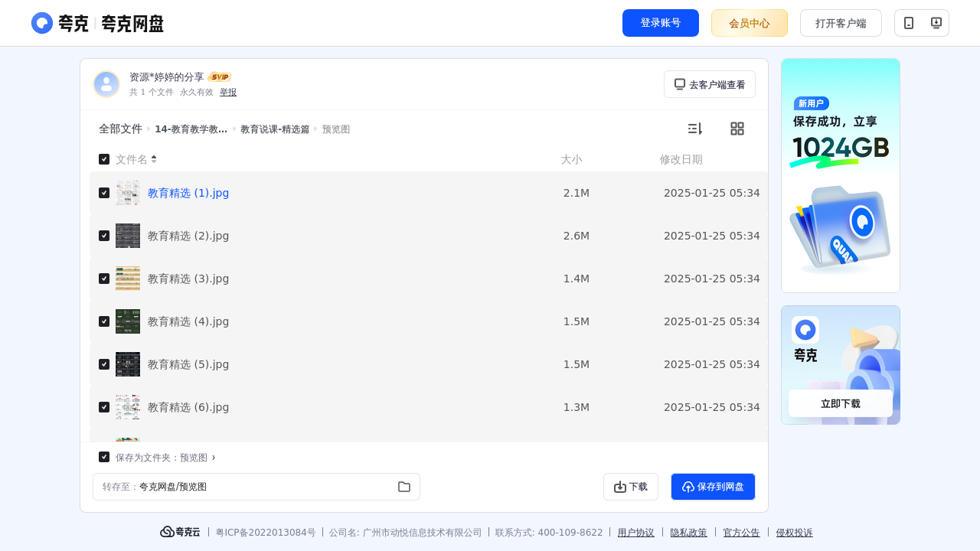Screen dimensions: 980x551
Task: Open the 会员中心 button
Action: (x=750, y=23)
